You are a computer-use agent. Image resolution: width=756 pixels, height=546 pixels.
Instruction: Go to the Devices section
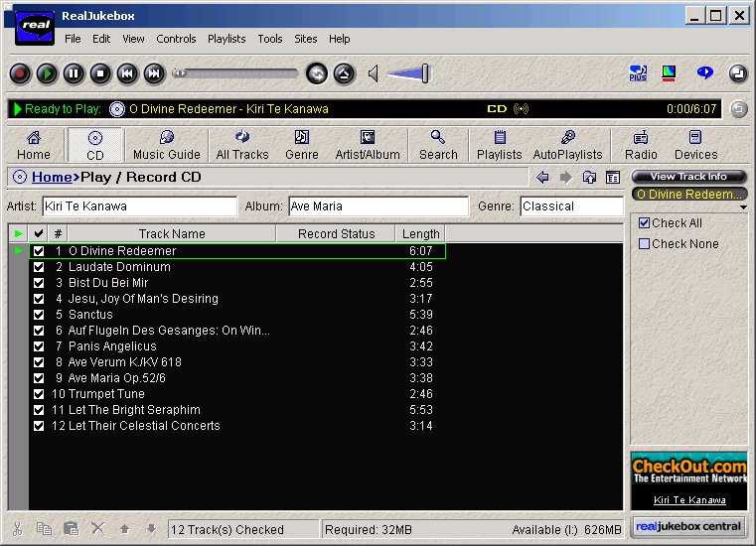coord(695,145)
